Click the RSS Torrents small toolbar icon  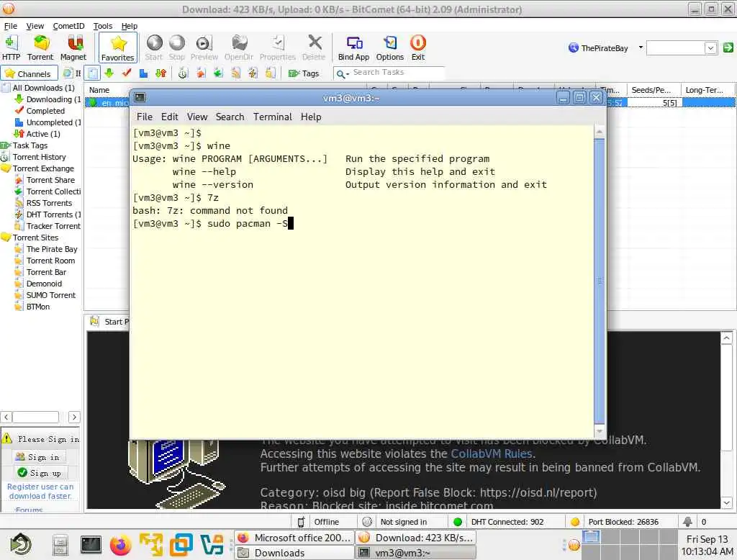[x=236, y=73]
